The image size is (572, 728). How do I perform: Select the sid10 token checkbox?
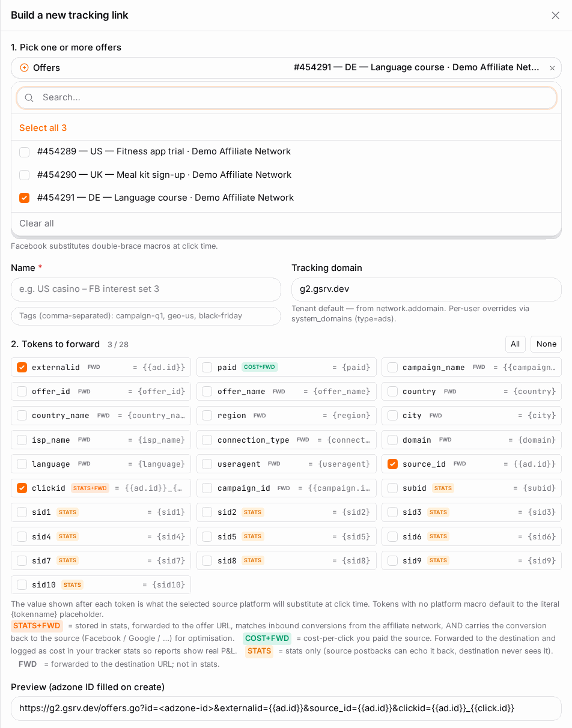[x=22, y=585]
